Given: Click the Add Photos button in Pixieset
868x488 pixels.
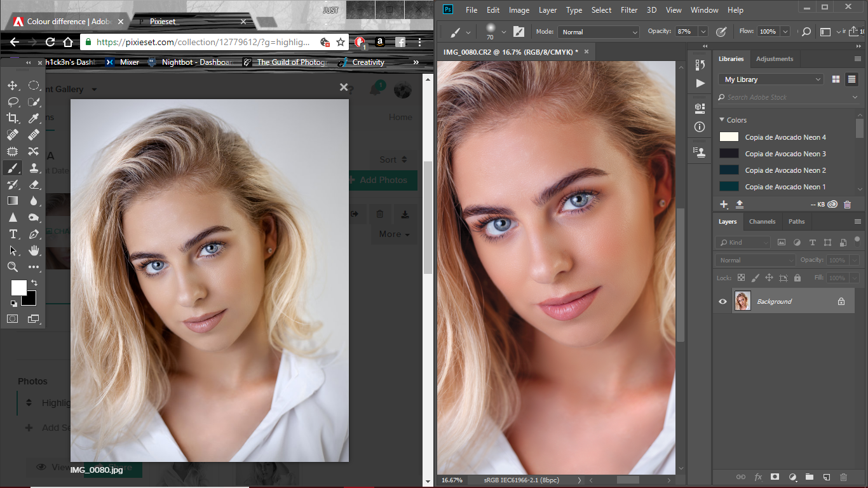Looking at the screenshot, I should (x=381, y=180).
